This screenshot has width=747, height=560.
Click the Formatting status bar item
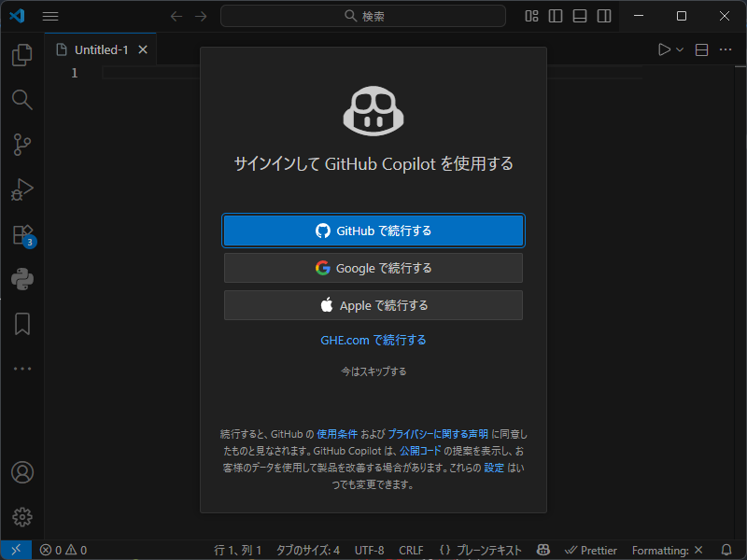[668, 550]
